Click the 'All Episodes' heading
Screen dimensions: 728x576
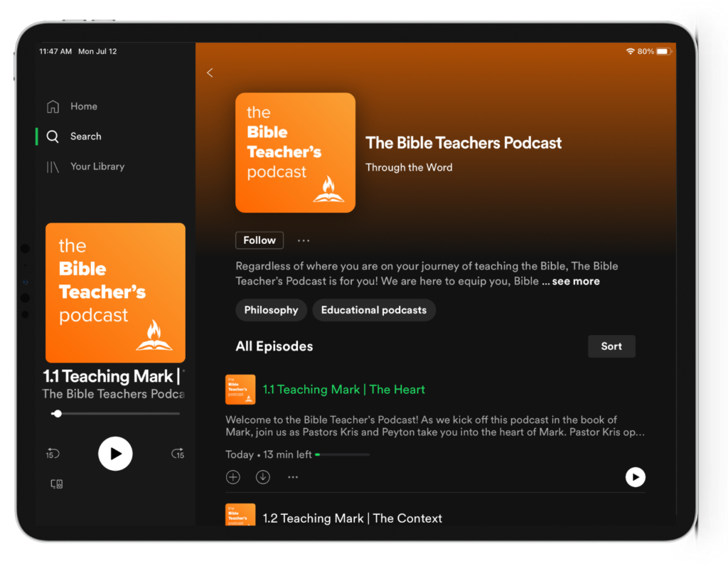point(274,346)
